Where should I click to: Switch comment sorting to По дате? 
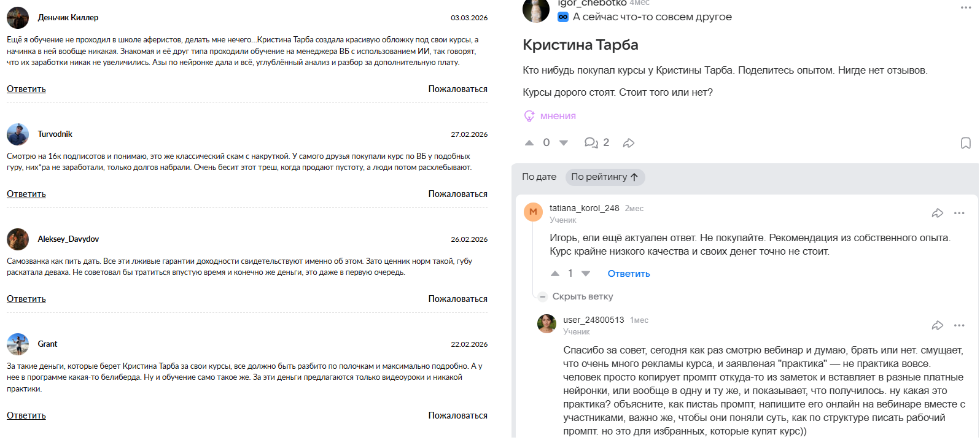click(539, 176)
